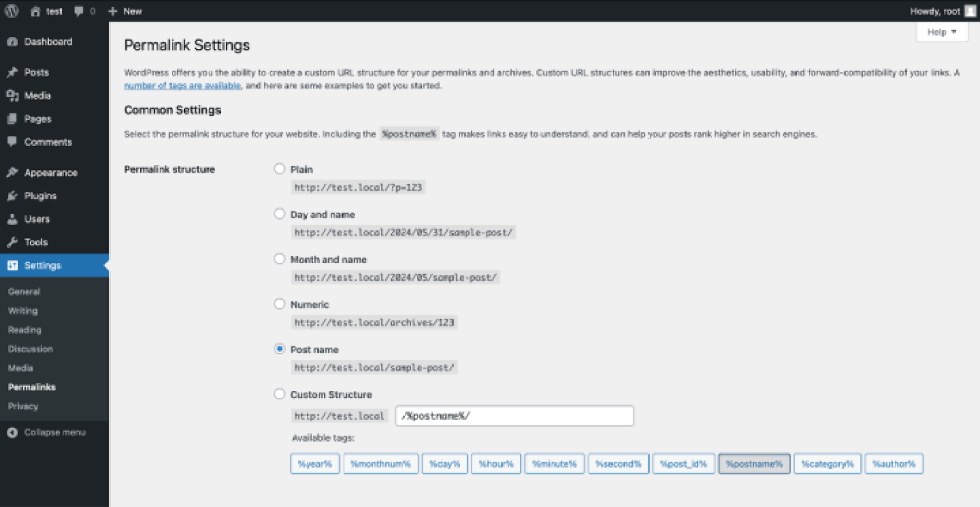
Task: Click the Pages icon in sidebar
Action: tap(12, 119)
